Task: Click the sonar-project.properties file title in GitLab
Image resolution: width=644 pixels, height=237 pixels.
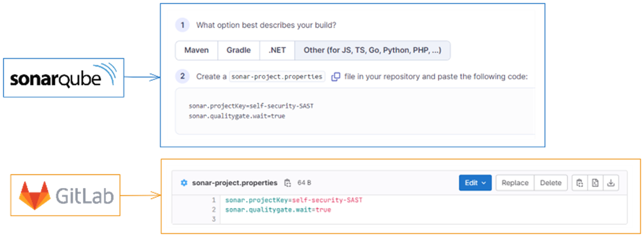Action: tap(235, 183)
